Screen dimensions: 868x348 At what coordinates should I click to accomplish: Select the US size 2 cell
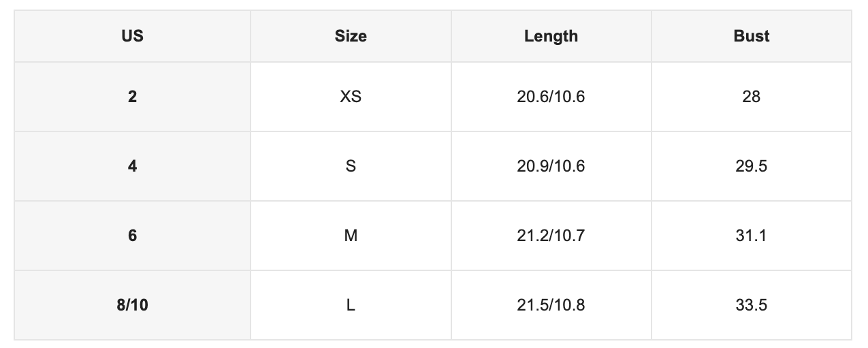132,97
